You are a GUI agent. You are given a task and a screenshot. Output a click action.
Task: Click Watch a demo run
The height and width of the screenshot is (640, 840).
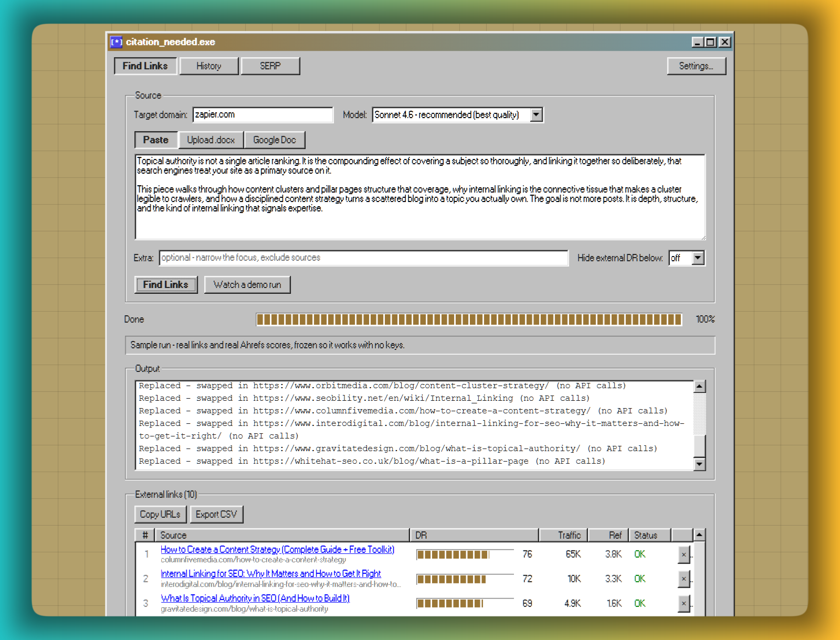click(x=247, y=285)
